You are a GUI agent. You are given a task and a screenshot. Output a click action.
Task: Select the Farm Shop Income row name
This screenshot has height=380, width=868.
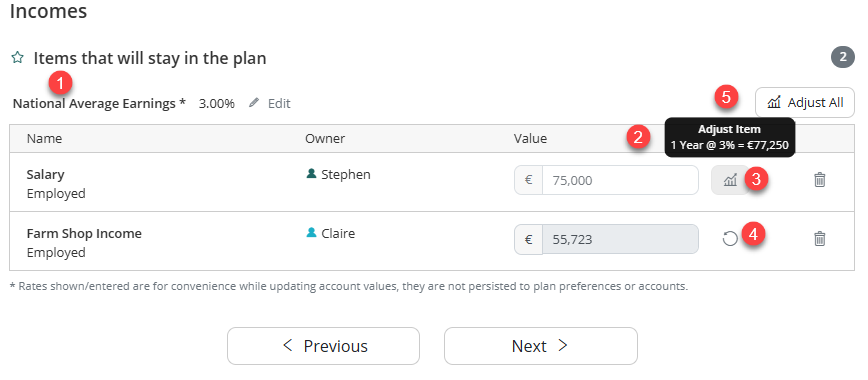point(84,233)
